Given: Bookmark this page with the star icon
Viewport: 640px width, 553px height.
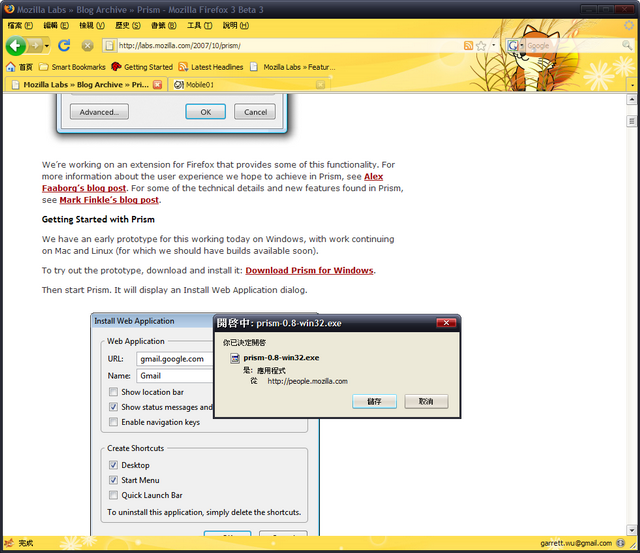Looking at the screenshot, I should (481, 46).
